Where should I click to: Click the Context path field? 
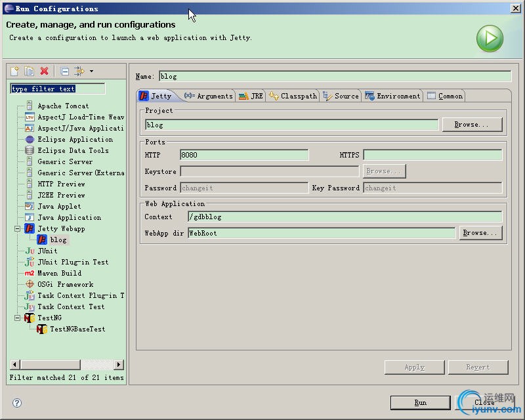coord(345,217)
